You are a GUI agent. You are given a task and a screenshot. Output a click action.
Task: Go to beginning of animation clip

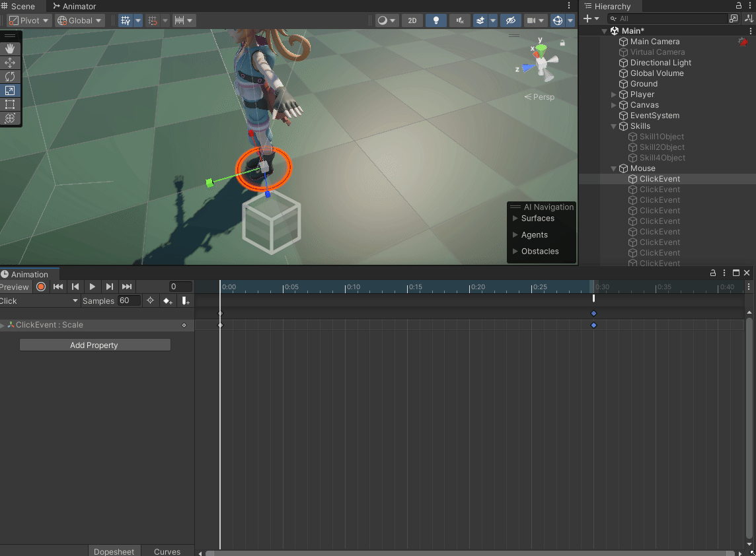58,287
